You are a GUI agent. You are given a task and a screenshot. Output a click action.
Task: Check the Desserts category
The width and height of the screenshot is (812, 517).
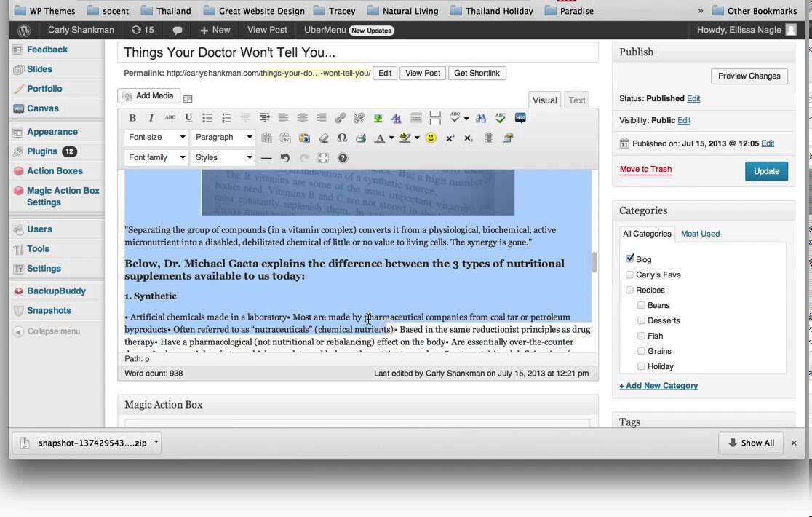[x=641, y=320]
